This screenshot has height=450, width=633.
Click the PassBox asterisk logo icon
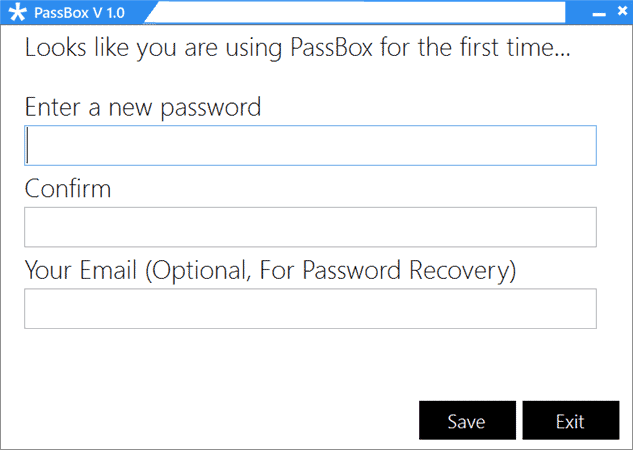coord(18,12)
